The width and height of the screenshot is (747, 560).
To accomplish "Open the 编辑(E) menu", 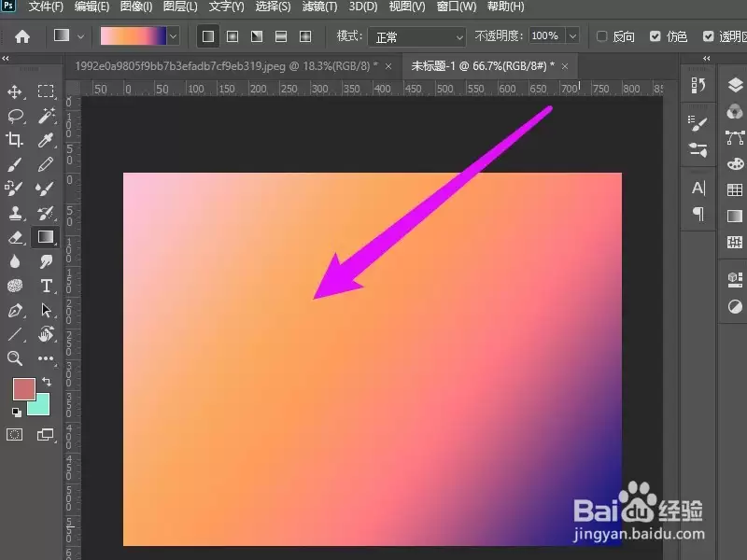I will [x=92, y=7].
